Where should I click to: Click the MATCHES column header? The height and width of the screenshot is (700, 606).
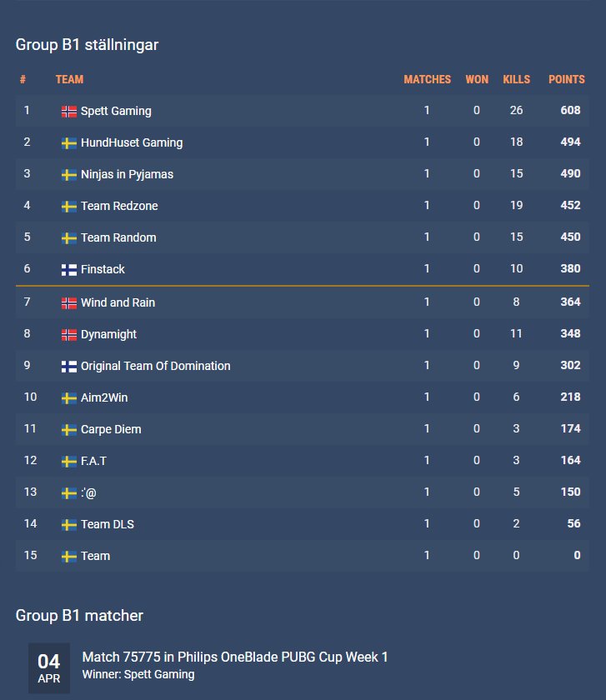click(428, 79)
